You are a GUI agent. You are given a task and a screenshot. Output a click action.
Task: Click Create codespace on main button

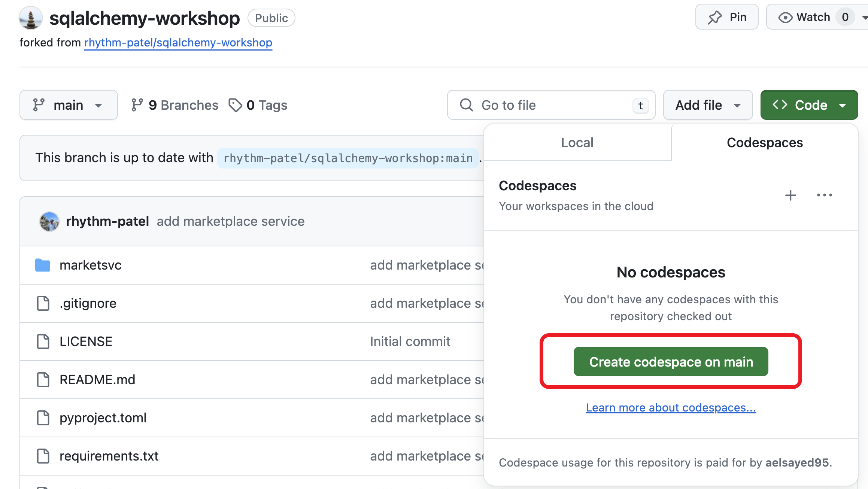tap(671, 362)
